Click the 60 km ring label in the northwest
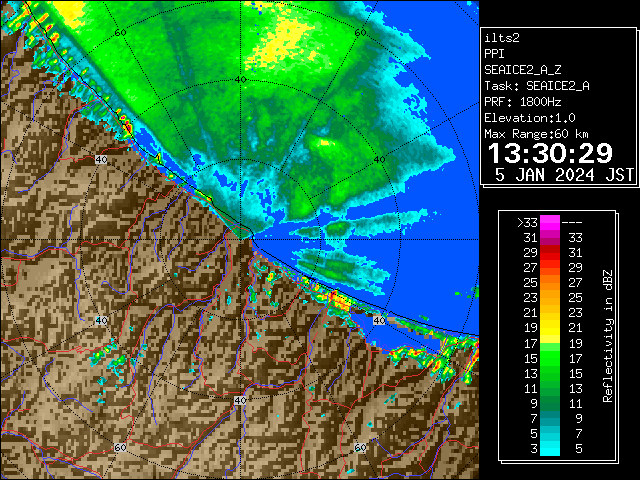Image resolution: width=640 pixels, height=480 pixels. (120, 33)
